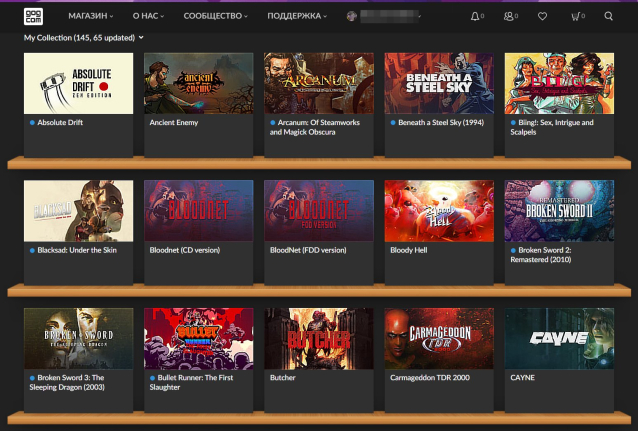Open the CAYNE cover thumbnail
This screenshot has width=638, height=431.
pyautogui.click(x=559, y=339)
